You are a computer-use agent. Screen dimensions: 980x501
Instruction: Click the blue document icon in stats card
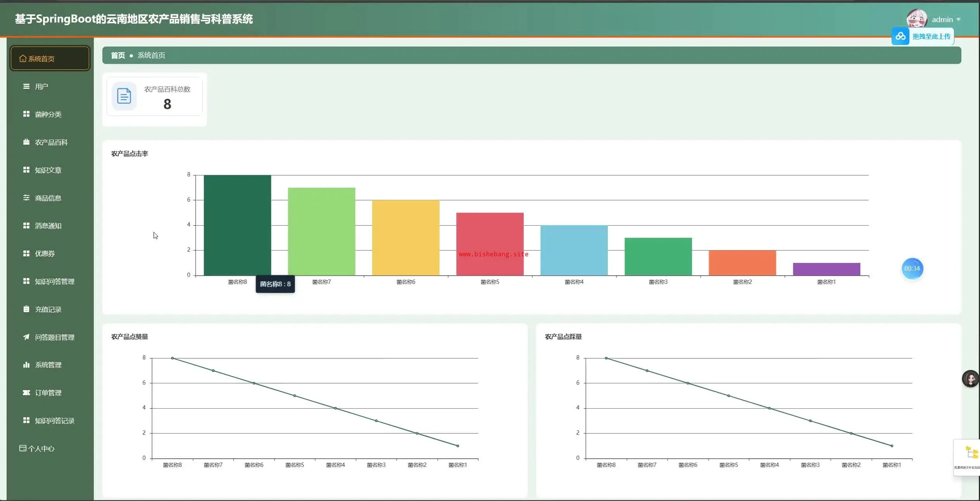click(124, 96)
